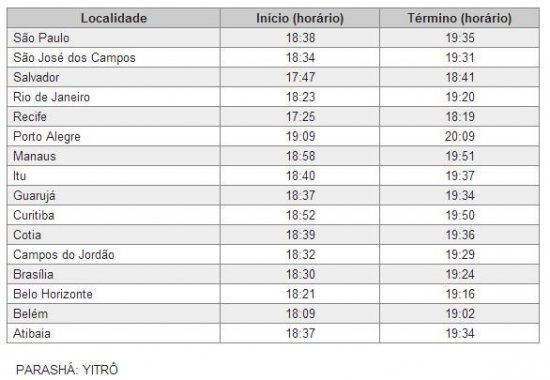
Task: Click the PARASHÁ: YITRÔ text
Action: [67, 370]
